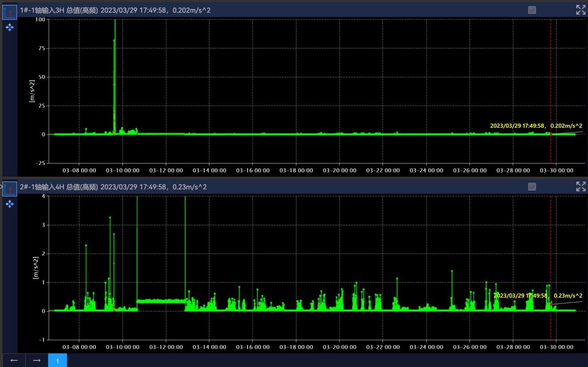Click the 03-24 00:00 tick label in 2# chart
The height and width of the screenshot is (367, 588).
(x=426, y=347)
